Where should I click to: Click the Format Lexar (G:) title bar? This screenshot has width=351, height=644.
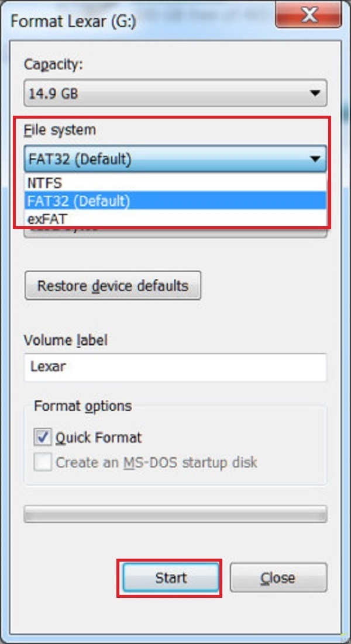click(x=146, y=22)
